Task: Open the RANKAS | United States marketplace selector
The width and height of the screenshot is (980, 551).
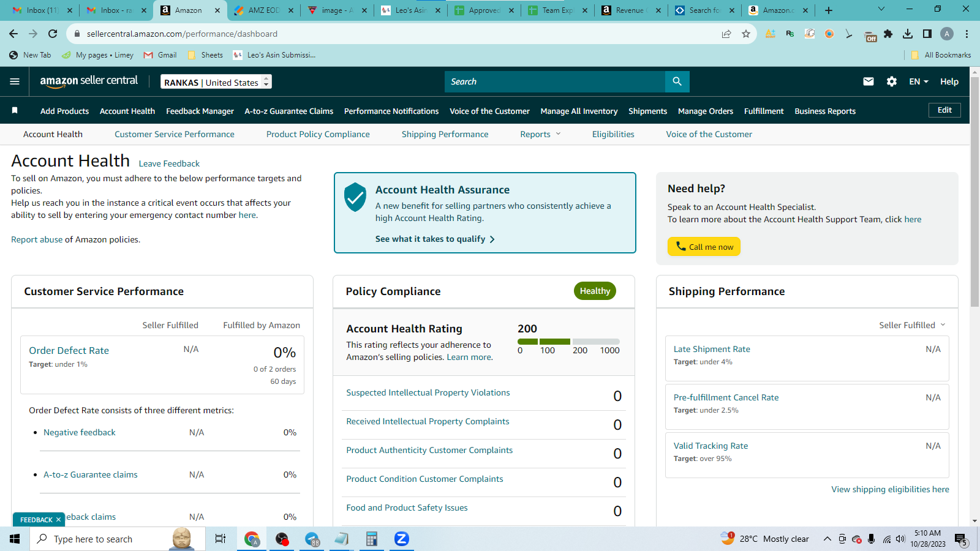Action: [x=216, y=82]
